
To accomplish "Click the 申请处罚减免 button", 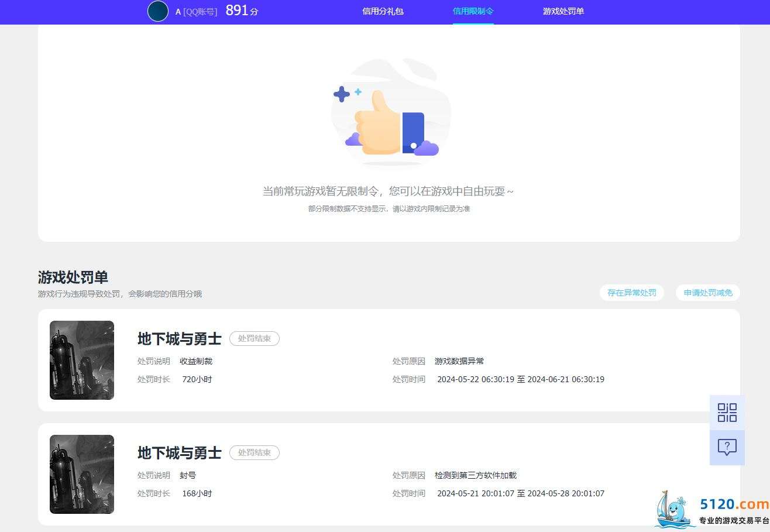I will point(708,293).
